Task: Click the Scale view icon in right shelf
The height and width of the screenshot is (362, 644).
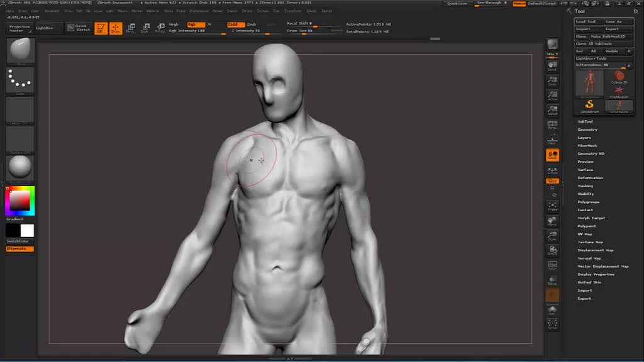Action: 552,236
